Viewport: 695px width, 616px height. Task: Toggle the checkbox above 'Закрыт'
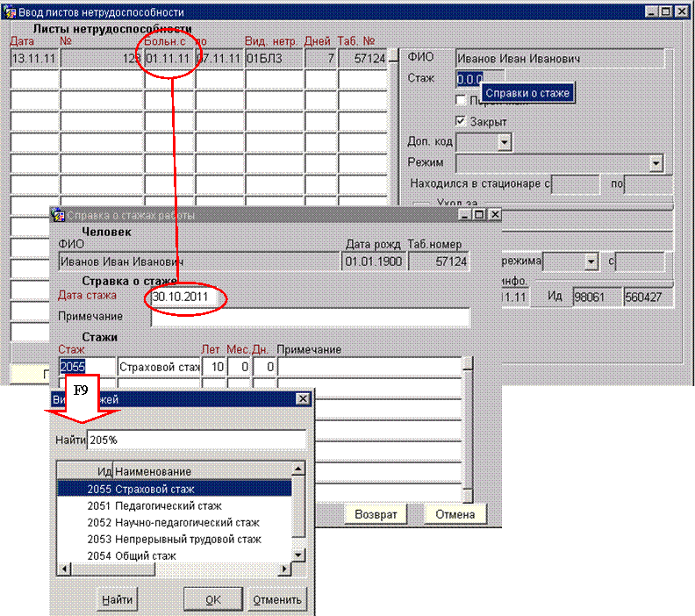click(462, 100)
